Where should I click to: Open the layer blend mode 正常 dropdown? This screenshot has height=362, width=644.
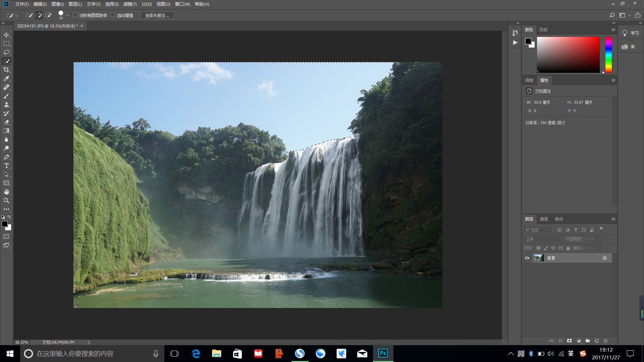(x=542, y=239)
